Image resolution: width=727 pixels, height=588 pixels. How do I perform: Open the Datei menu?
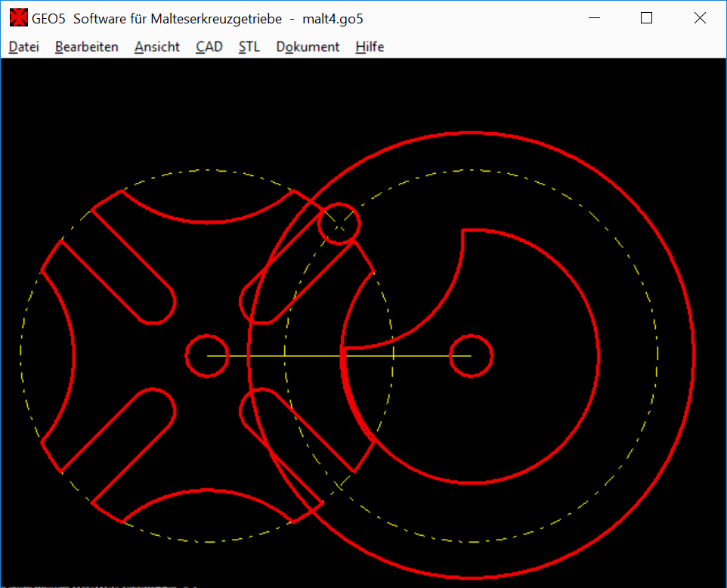tap(23, 47)
